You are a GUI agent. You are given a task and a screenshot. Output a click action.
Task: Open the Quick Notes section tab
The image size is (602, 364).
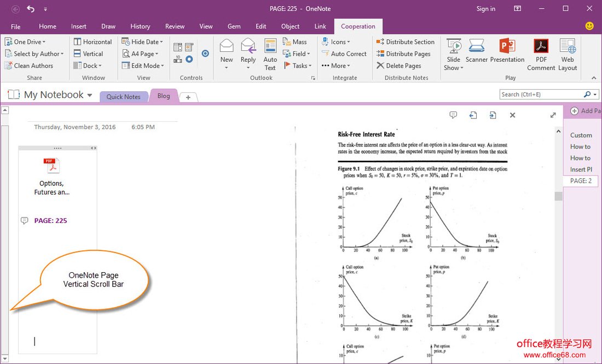[x=123, y=97]
